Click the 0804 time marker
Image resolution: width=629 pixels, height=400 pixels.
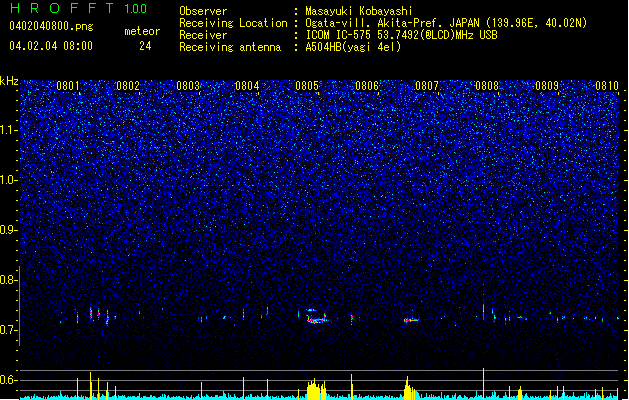(x=247, y=86)
